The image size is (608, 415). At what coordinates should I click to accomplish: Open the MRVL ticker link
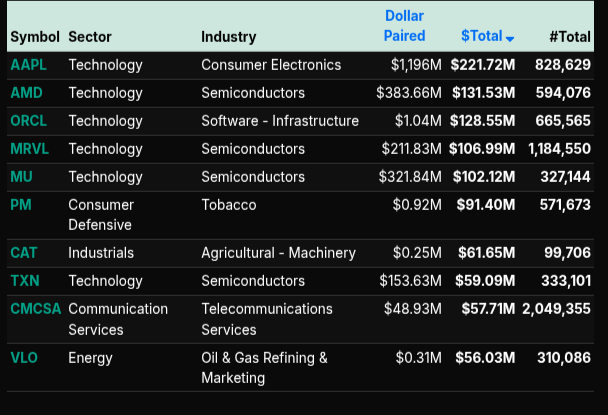(29, 149)
